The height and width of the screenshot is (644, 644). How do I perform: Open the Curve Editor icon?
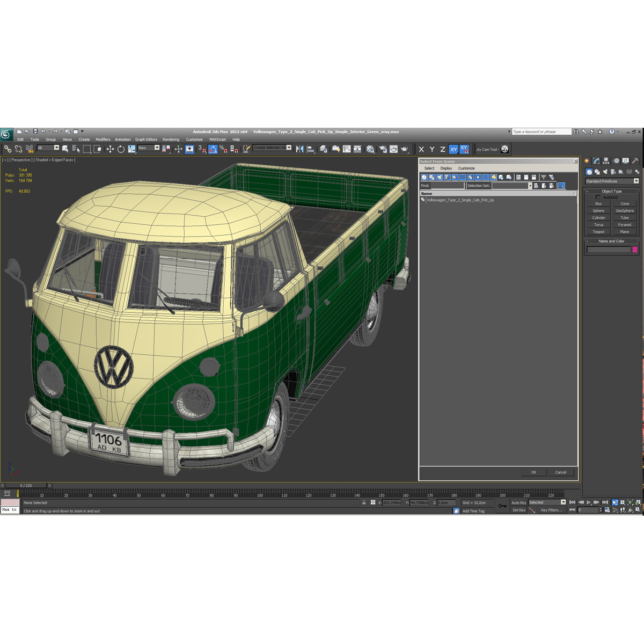tap(347, 149)
